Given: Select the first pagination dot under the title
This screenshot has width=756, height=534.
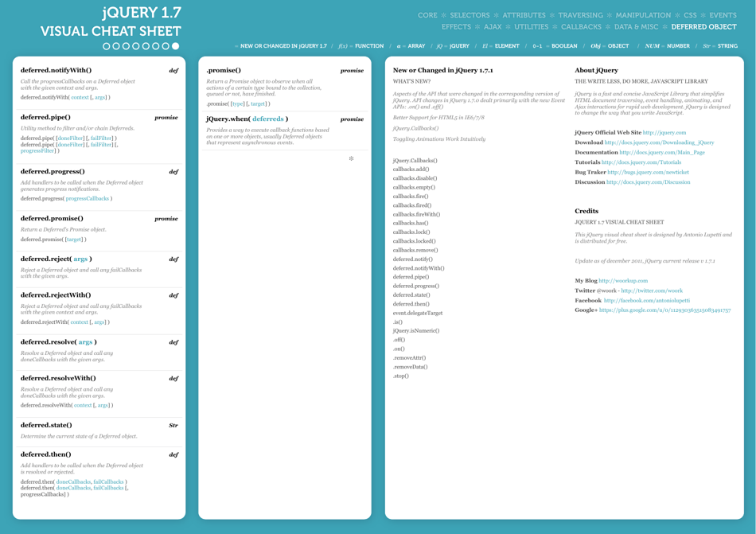Looking at the screenshot, I should (x=106, y=46).
